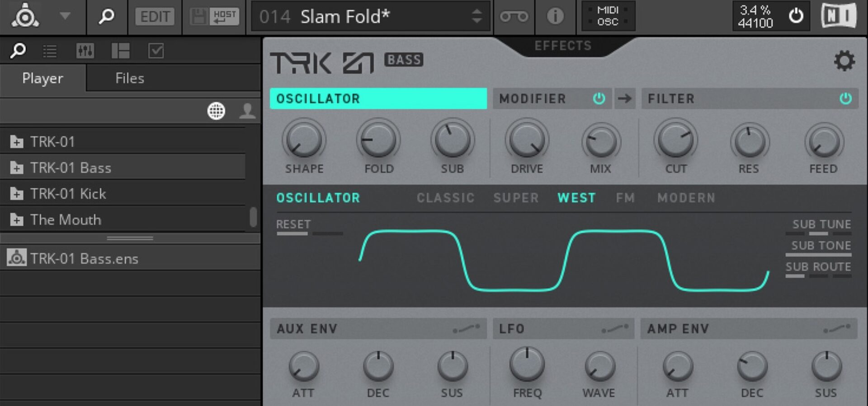Open the AMP ENV modulation icon
Screen dimensions: 868x406
click(x=837, y=328)
